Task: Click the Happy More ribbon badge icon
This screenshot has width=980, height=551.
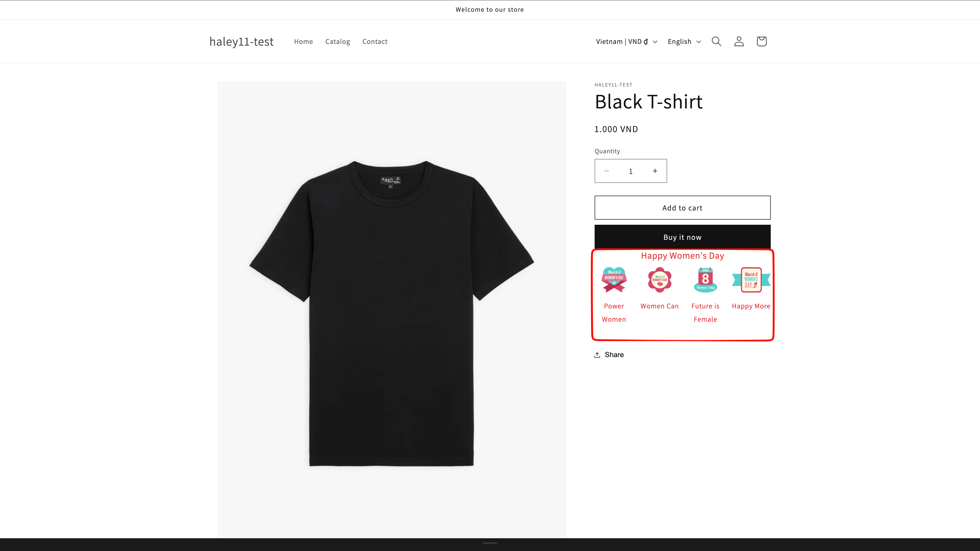Action: (751, 280)
